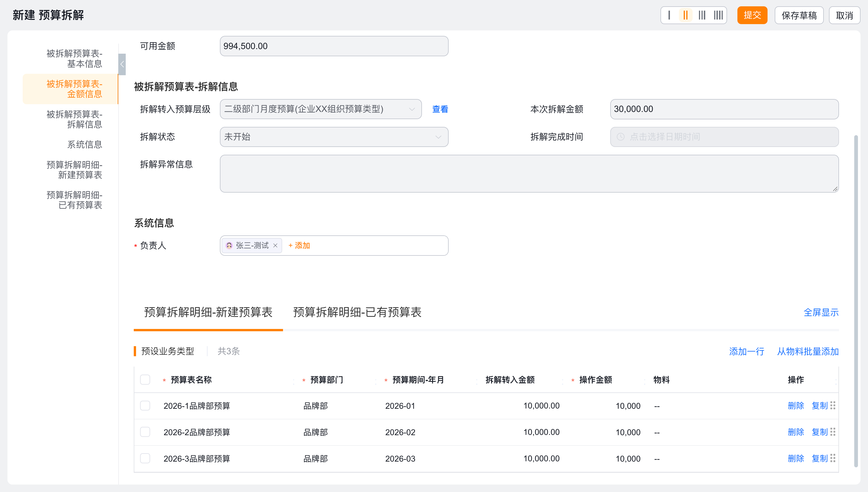Viewport: 868px width, 492px height.
Task: Click the 提交 button
Action: 752,15
